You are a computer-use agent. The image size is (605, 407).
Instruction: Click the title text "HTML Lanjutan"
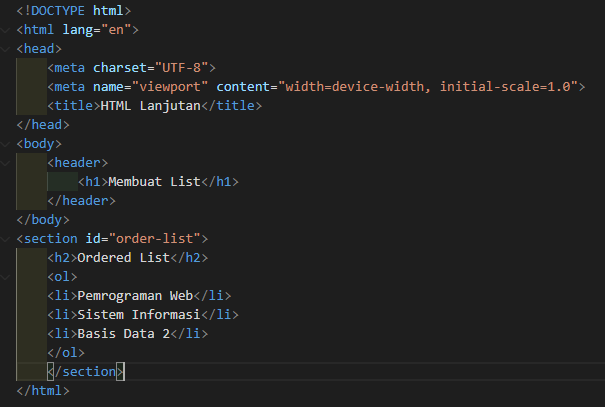150,106
